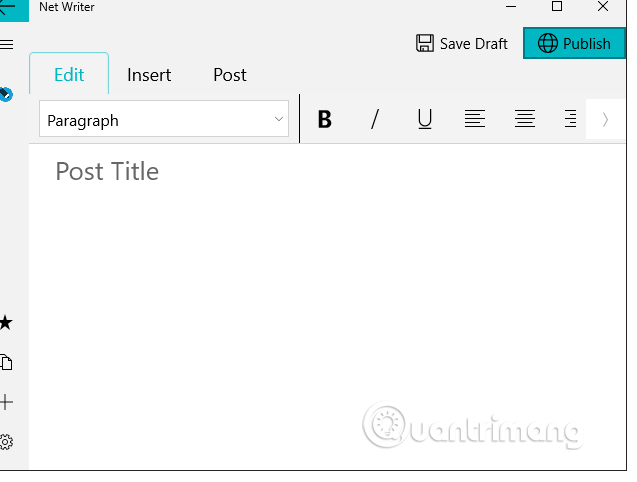
Task: Click the Save Draft button
Action: click(462, 44)
